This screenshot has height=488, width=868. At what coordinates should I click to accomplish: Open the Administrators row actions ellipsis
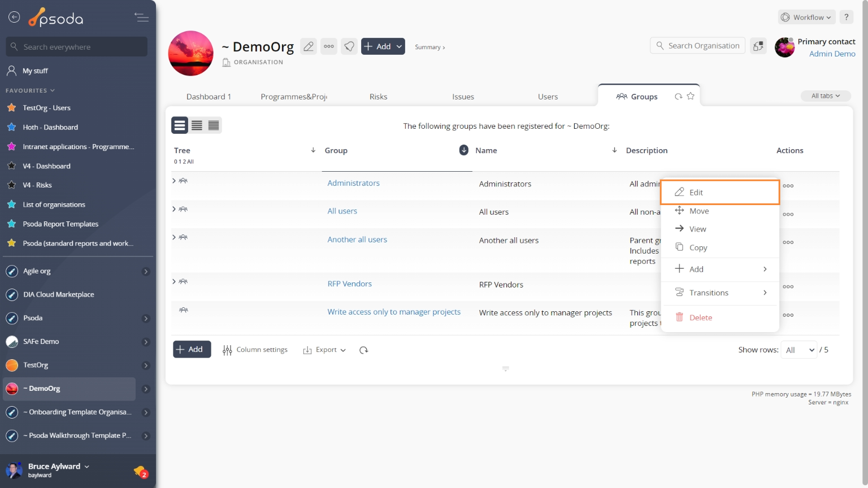tap(788, 186)
